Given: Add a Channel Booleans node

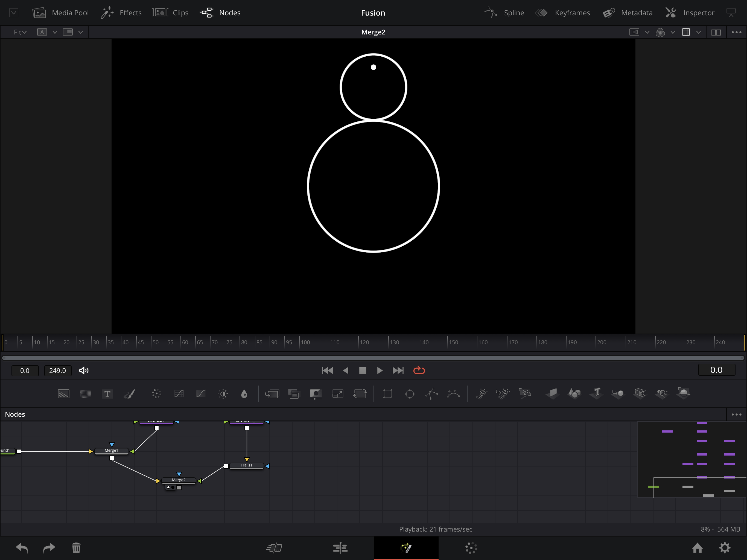Looking at the screenshot, I should point(294,394).
